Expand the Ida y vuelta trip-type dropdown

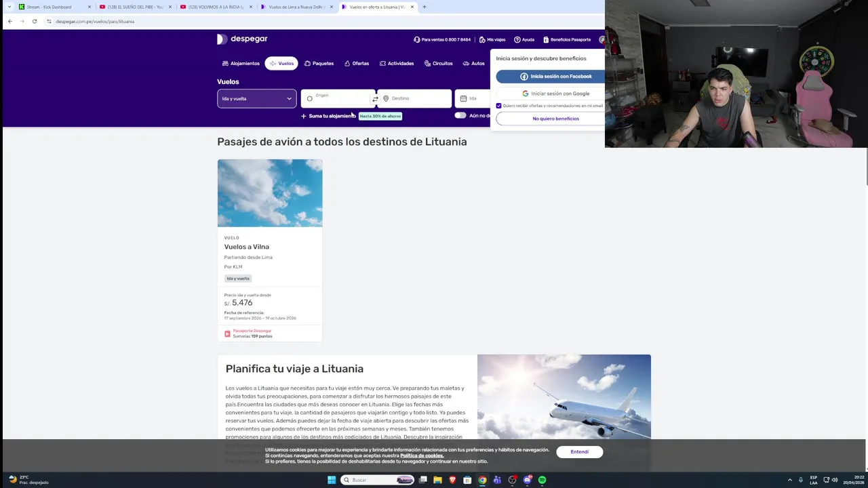256,98
